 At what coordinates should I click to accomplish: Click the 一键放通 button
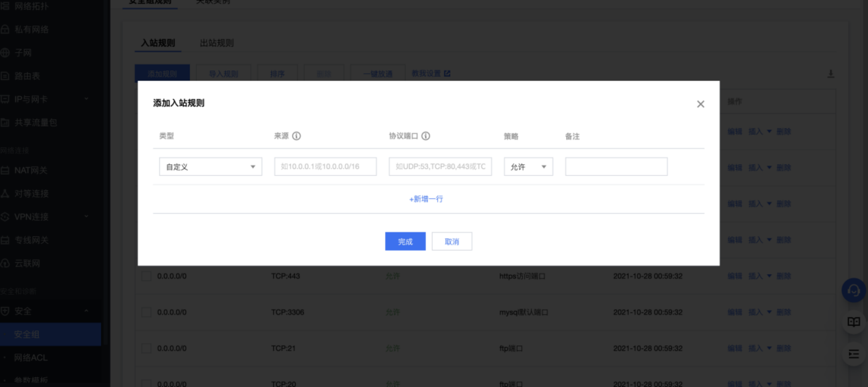click(x=378, y=74)
